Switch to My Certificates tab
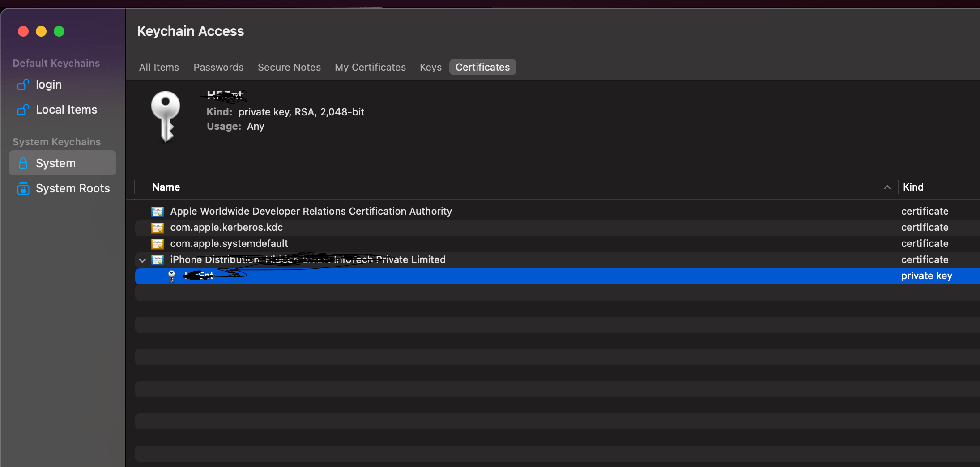This screenshot has height=467, width=980. click(370, 67)
